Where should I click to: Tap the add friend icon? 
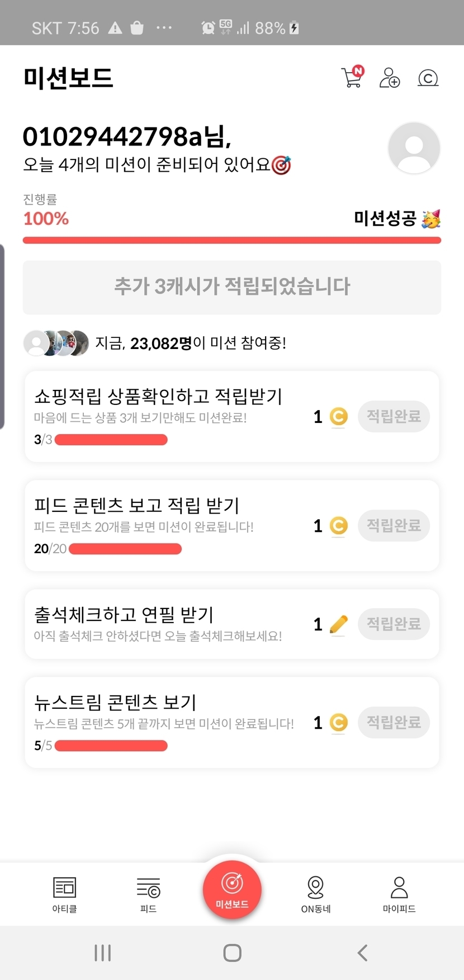pyautogui.click(x=389, y=78)
